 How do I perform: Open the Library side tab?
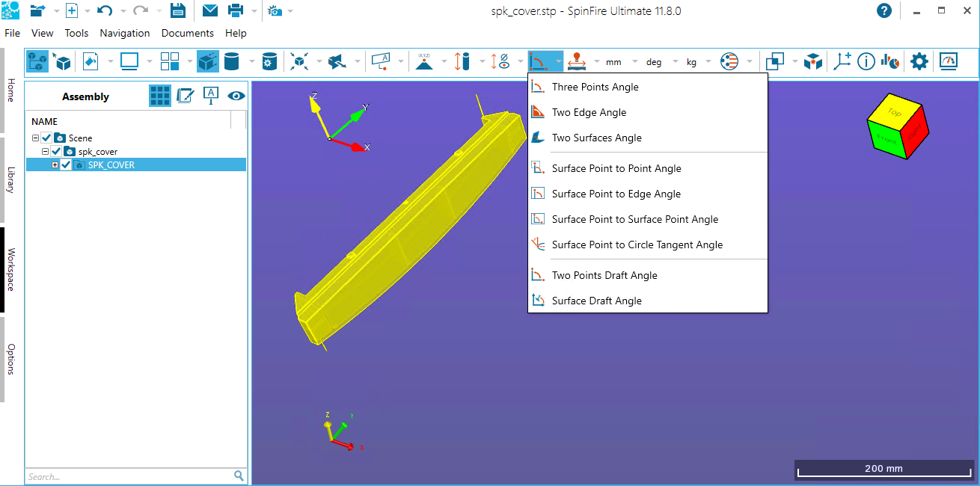(x=10, y=179)
